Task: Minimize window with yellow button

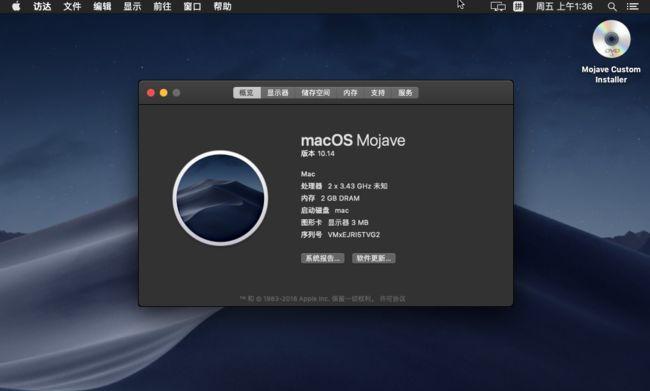Action: (x=164, y=92)
